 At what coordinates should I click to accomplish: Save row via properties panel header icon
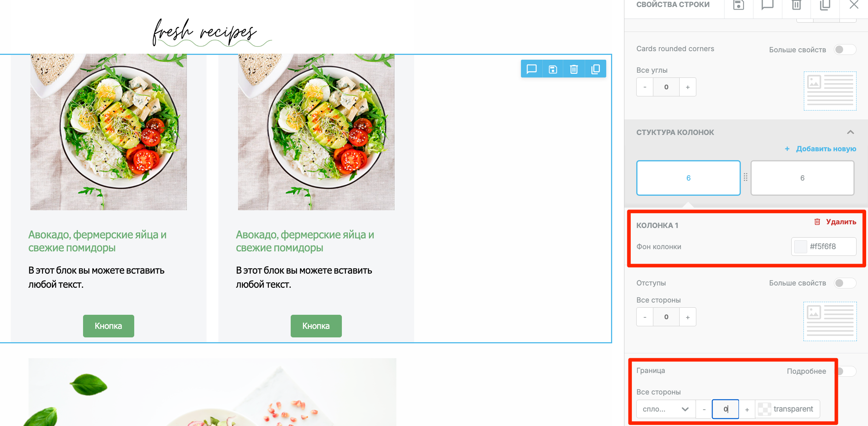739,5
